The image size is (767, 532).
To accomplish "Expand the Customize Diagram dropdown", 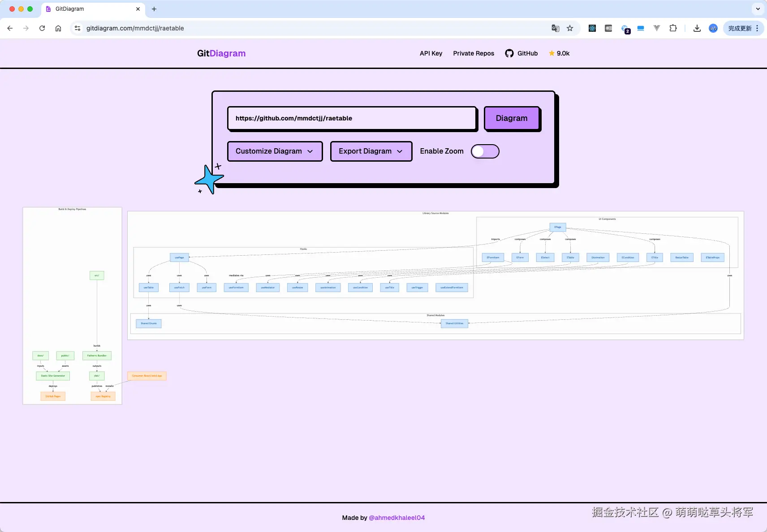I will 275,151.
